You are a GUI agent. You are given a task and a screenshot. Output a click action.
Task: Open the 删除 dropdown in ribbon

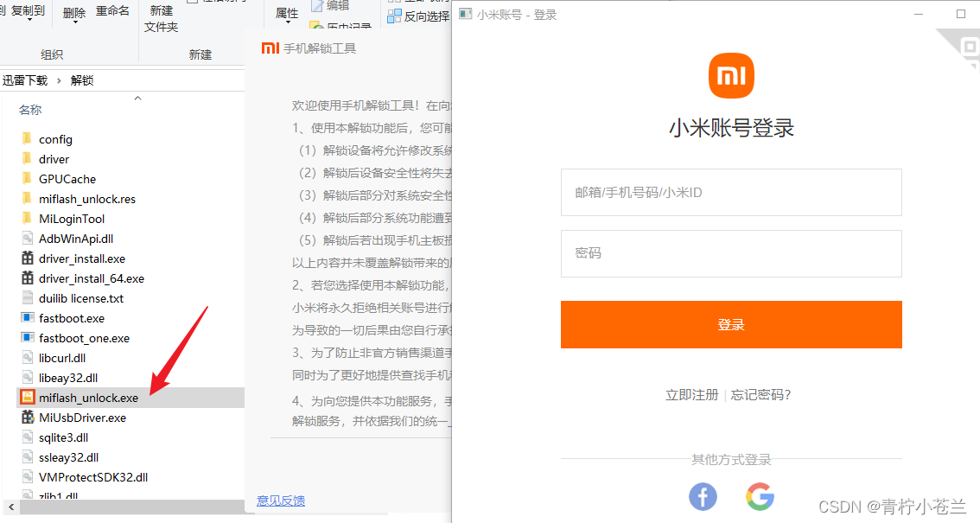click(74, 14)
